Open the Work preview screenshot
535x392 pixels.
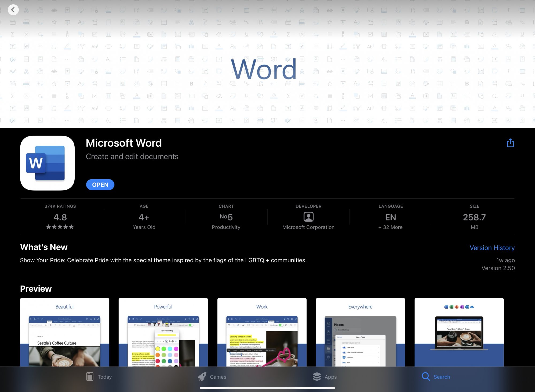pos(262,332)
